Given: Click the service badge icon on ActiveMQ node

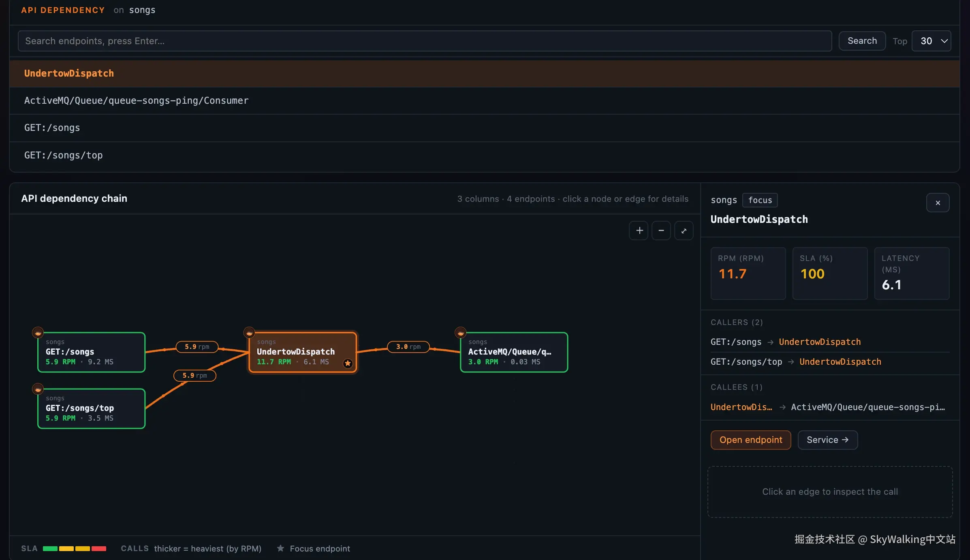Looking at the screenshot, I should click(x=460, y=333).
